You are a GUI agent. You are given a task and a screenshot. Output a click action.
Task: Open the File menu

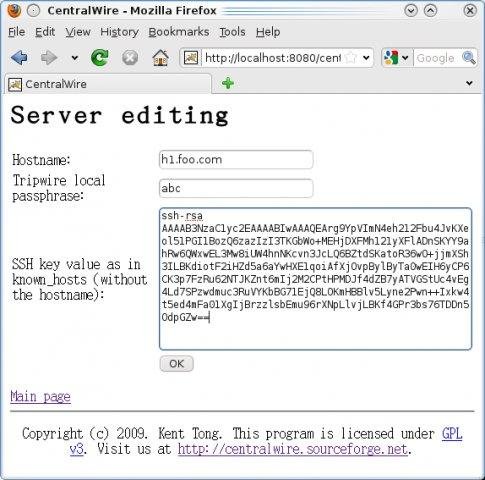(x=17, y=32)
